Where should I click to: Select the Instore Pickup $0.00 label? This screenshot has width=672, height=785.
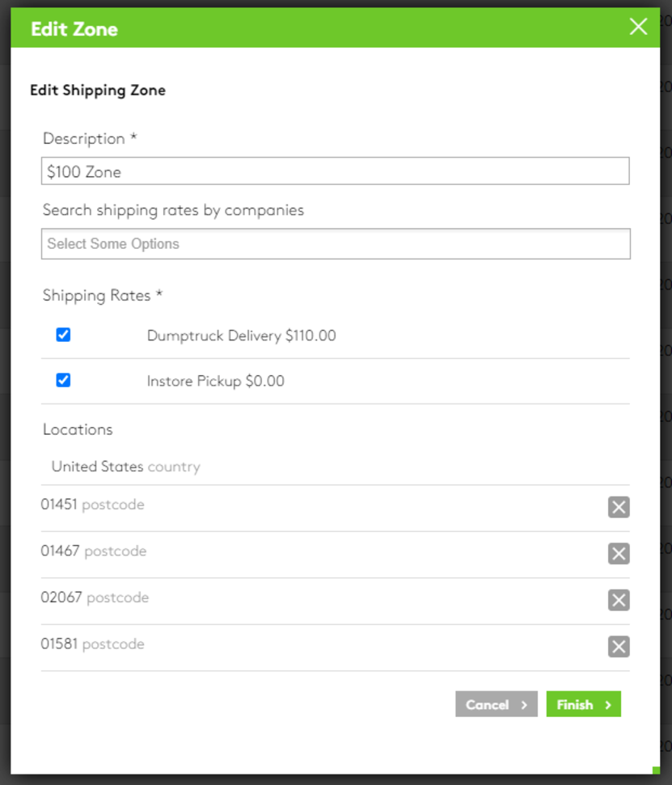[x=215, y=381]
